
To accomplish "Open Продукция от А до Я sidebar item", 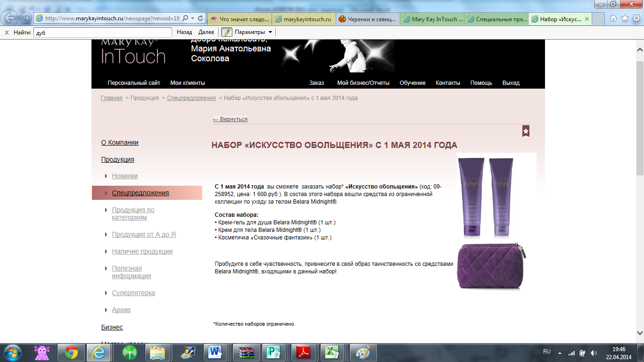I will tap(144, 234).
